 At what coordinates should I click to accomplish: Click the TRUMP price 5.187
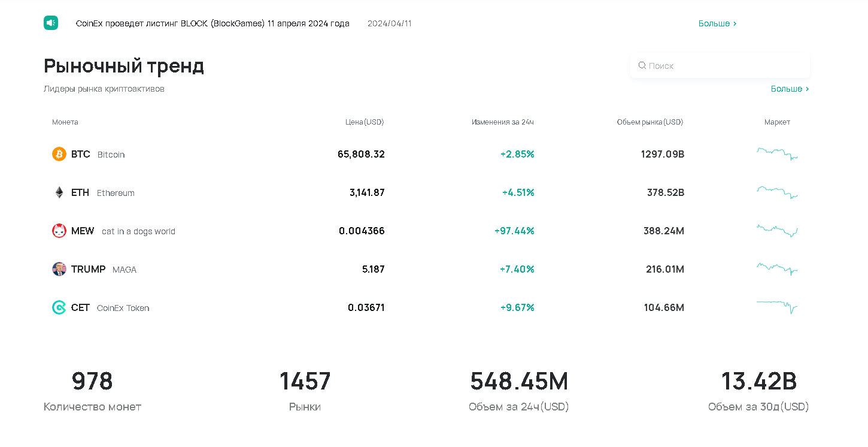click(374, 269)
